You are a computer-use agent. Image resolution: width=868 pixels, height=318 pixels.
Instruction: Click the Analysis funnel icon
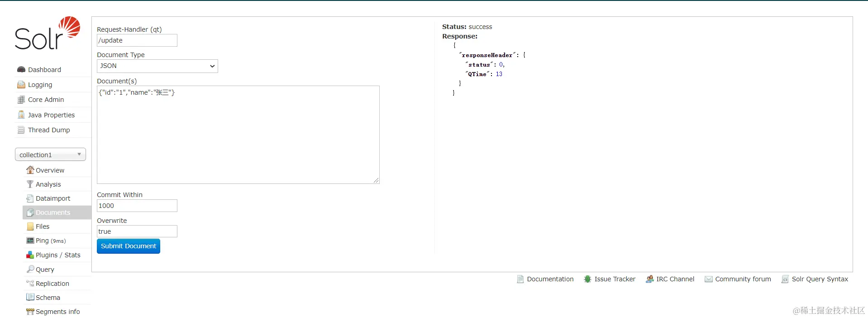pos(30,184)
